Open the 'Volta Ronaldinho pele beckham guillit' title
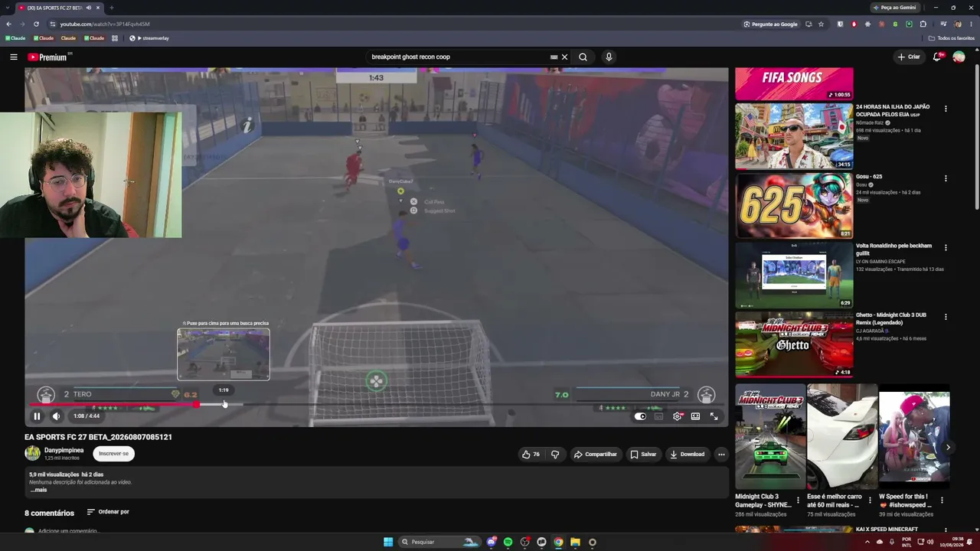This screenshot has width=980, height=551. 893,249
